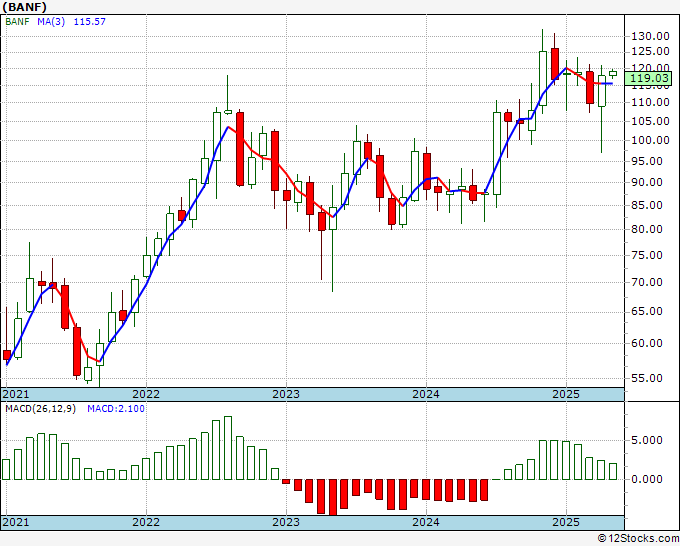
Task: Click 2023 on the MACD panel time axis
Action: coord(286,522)
